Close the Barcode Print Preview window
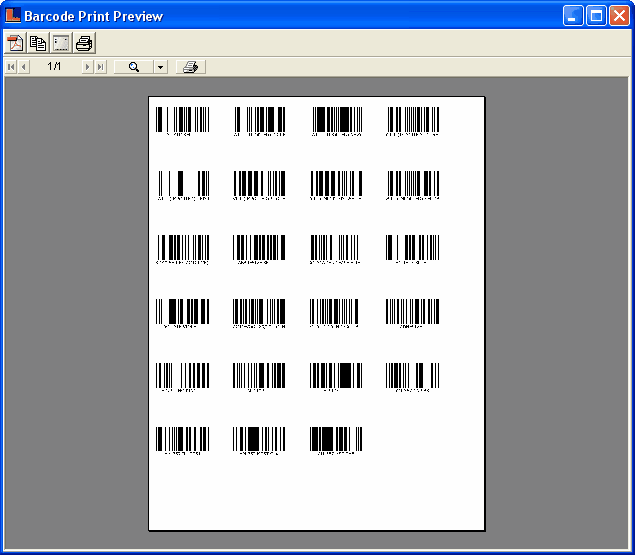This screenshot has height=555, width=635. pyautogui.click(x=619, y=16)
